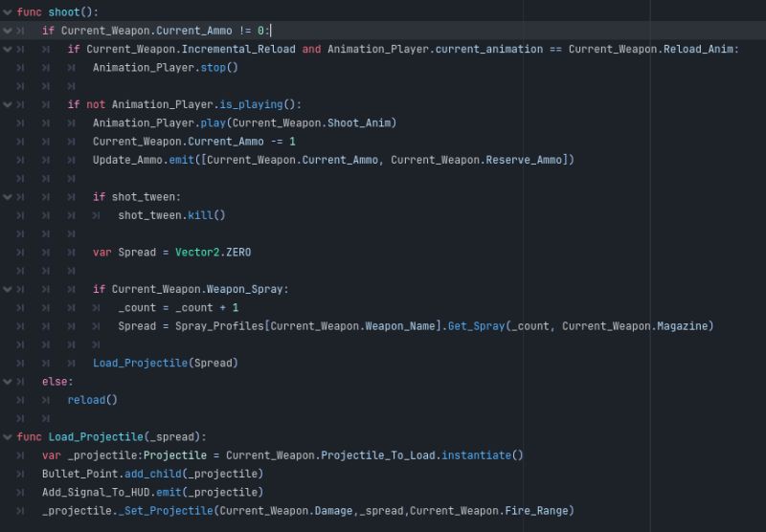Click the 'shoot' function name
766x532 pixels.
point(64,12)
